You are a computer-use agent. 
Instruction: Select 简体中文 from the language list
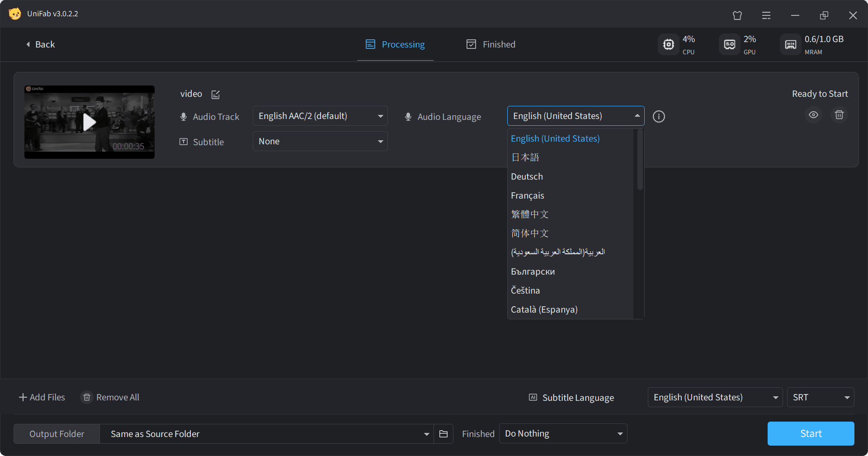(x=571, y=233)
